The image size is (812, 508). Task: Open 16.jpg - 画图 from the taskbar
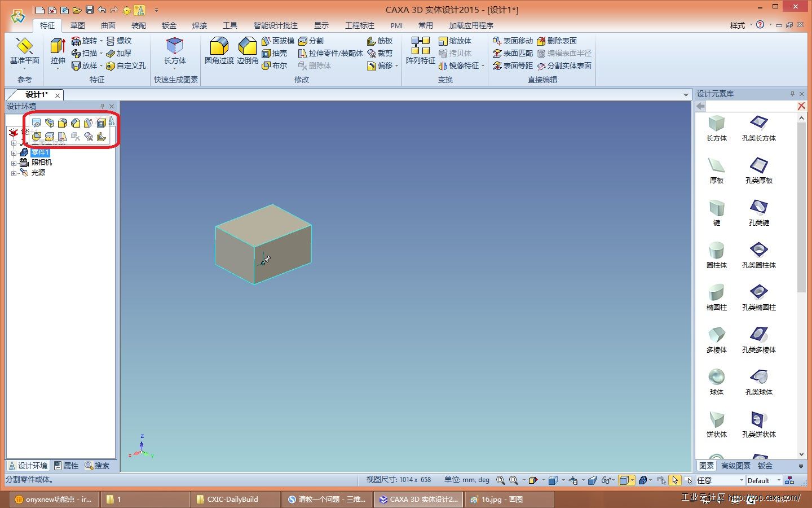pos(509,499)
